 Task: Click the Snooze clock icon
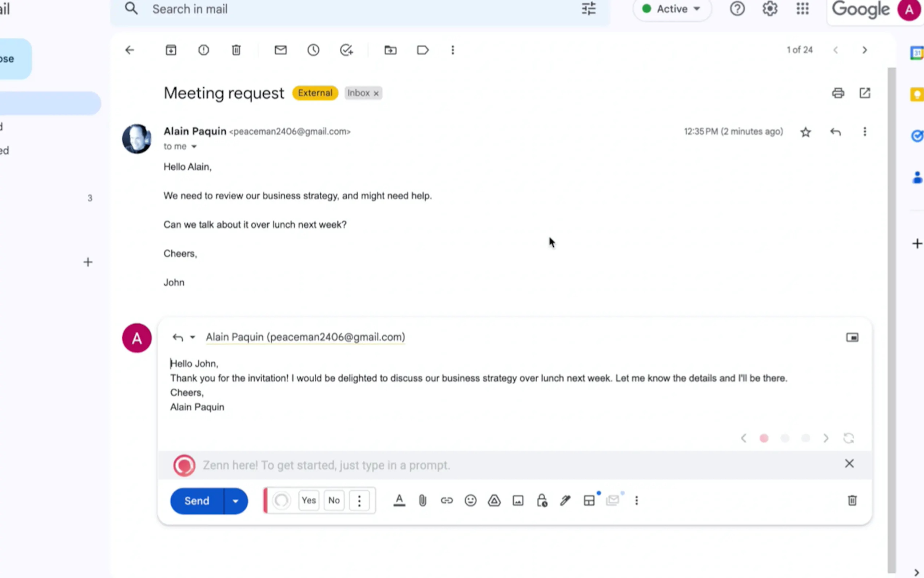313,50
